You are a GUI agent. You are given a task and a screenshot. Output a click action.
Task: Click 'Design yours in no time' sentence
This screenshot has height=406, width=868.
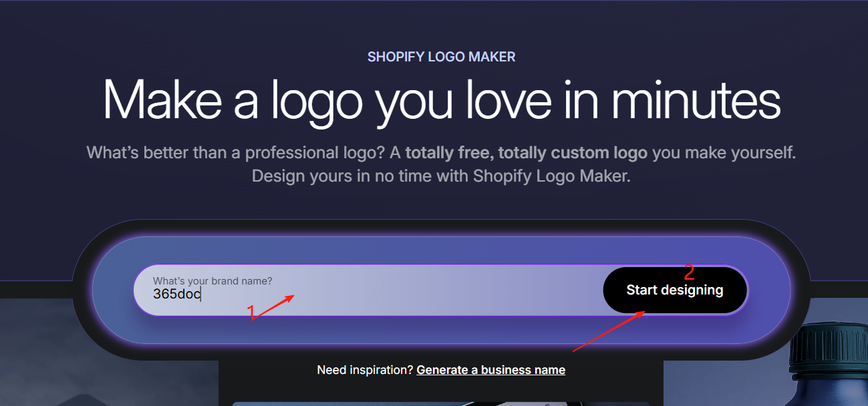[x=441, y=177]
